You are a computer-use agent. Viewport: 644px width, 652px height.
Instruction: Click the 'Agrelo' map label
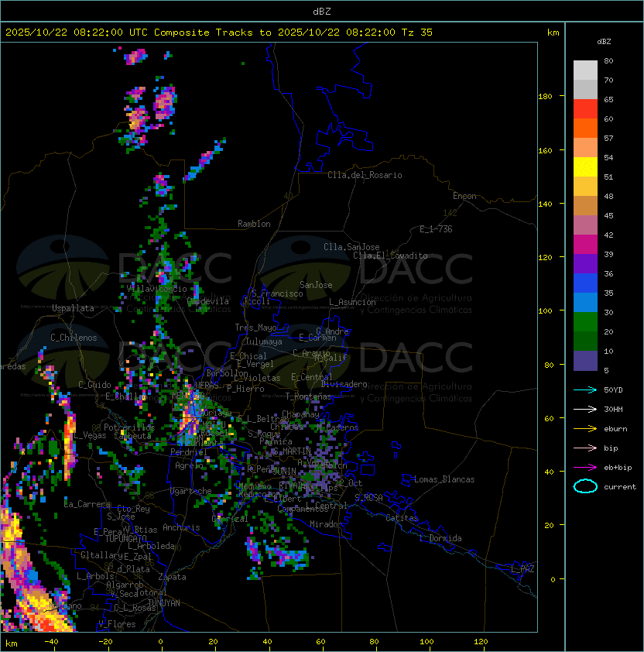[x=189, y=465]
